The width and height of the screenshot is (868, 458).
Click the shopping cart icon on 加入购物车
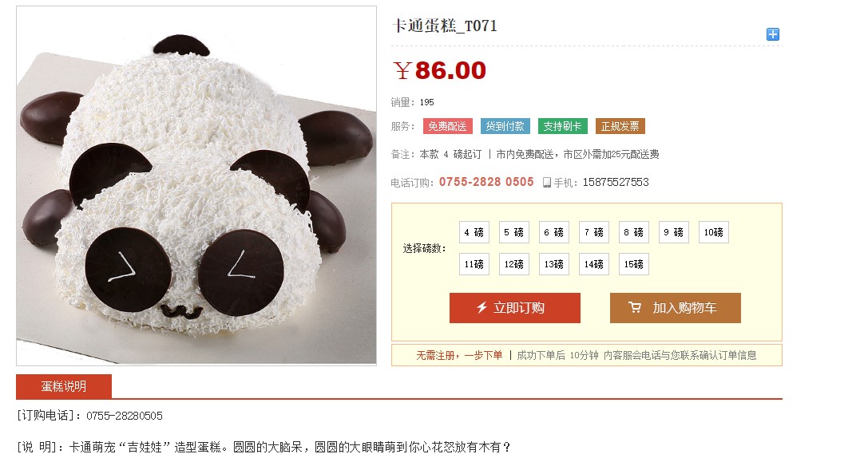coord(635,307)
